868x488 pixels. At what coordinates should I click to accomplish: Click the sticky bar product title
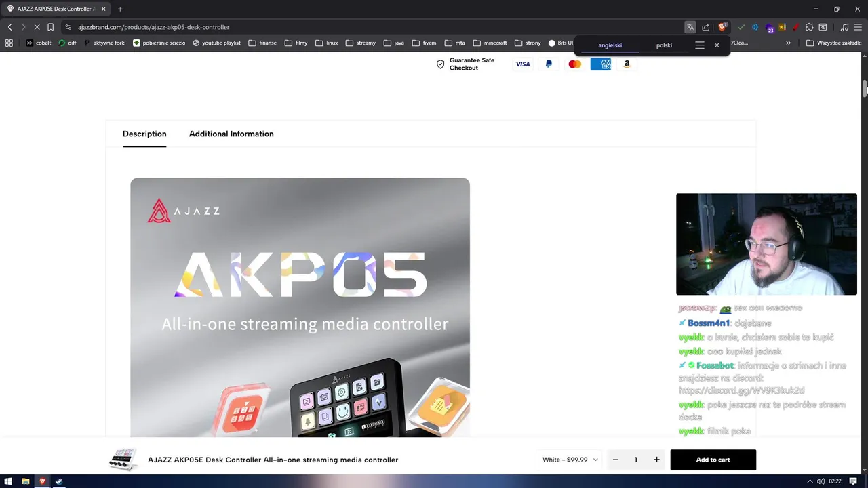tap(273, 460)
